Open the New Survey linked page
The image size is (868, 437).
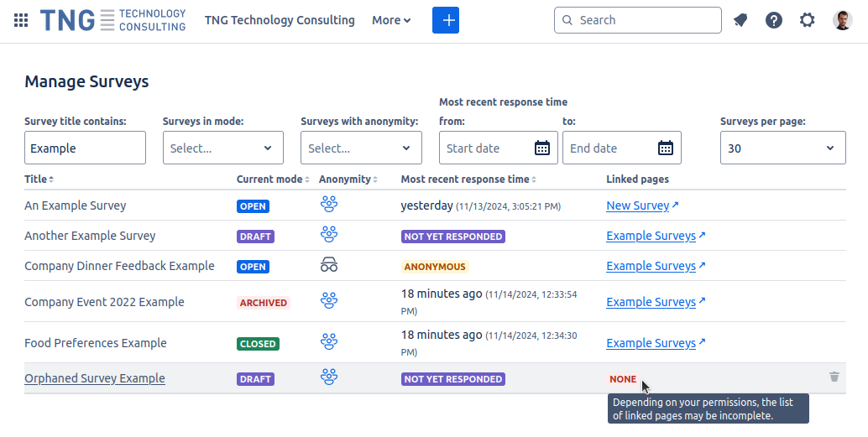coord(638,205)
